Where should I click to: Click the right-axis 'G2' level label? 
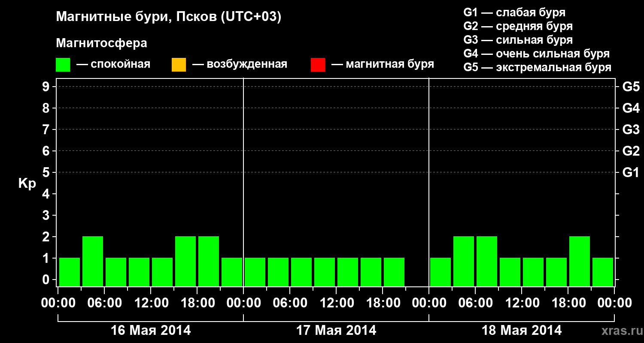[631, 151]
